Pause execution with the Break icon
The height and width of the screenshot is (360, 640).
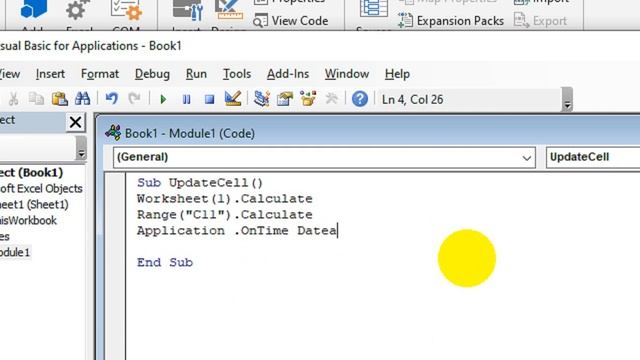pyautogui.click(x=187, y=99)
